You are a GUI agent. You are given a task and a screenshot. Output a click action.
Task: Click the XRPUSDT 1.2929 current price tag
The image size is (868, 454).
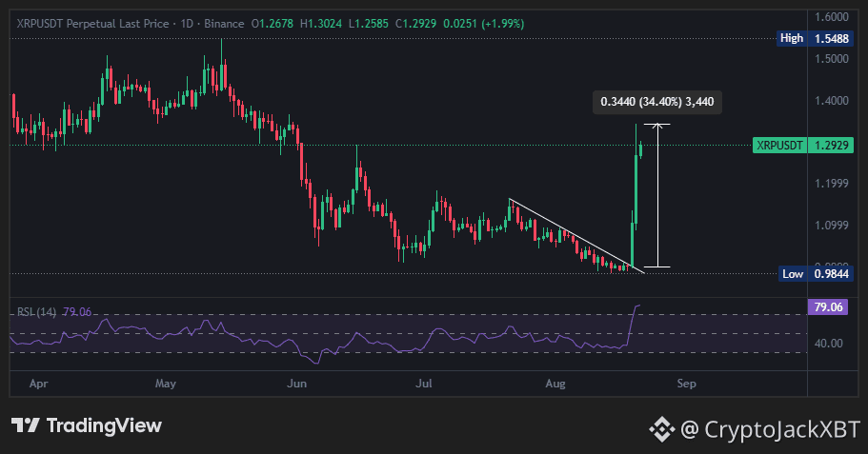click(x=802, y=146)
